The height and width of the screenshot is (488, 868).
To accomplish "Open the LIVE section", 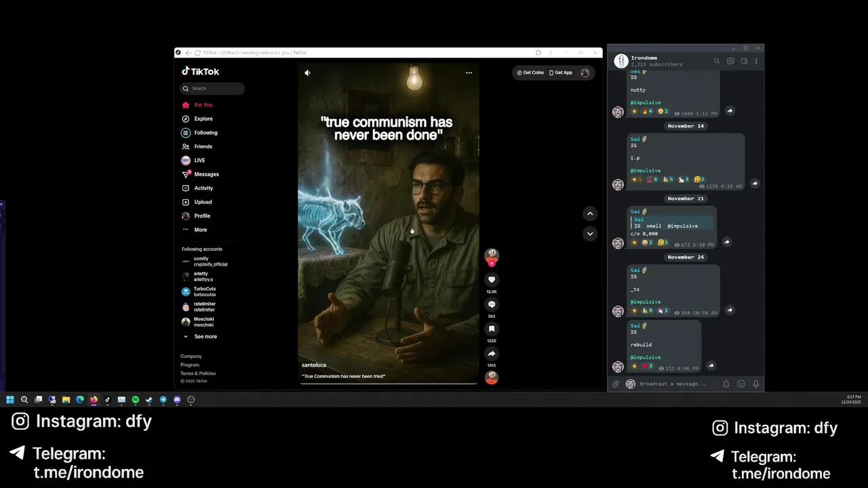I will (193, 161).
